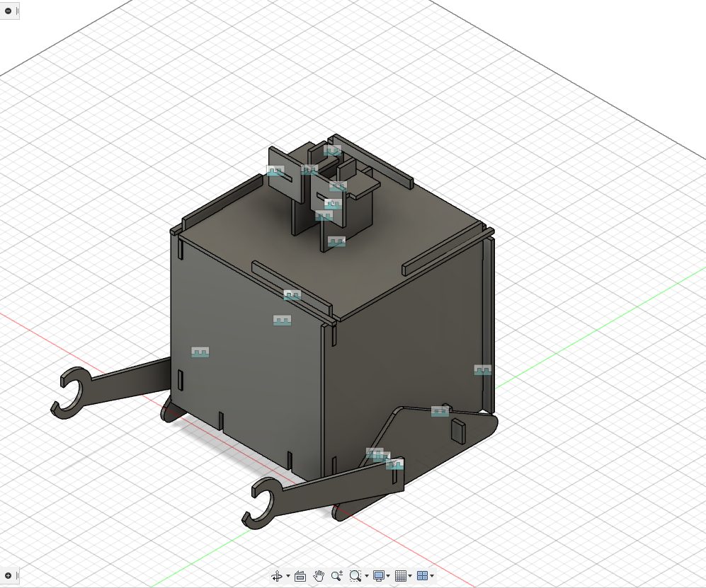Open the Orbit type dropdown arrow
Screen dimensions: 706x588
(288, 576)
